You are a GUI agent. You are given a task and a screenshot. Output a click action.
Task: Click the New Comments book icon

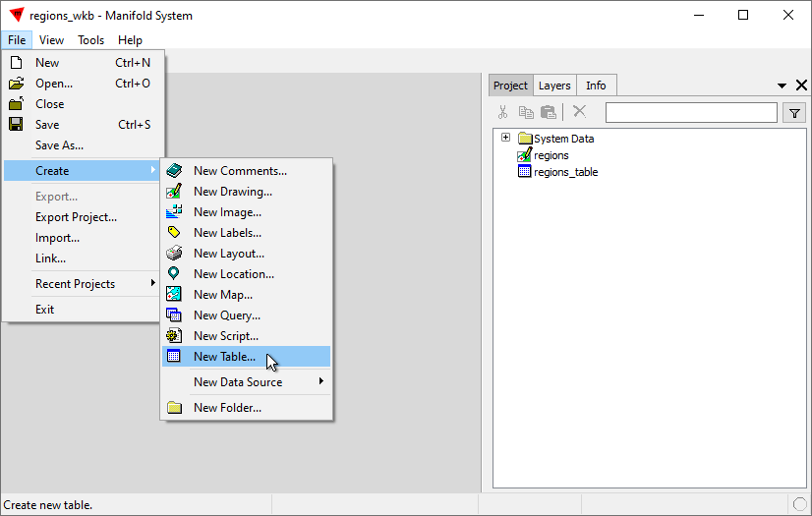pyautogui.click(x=174, y=170)
